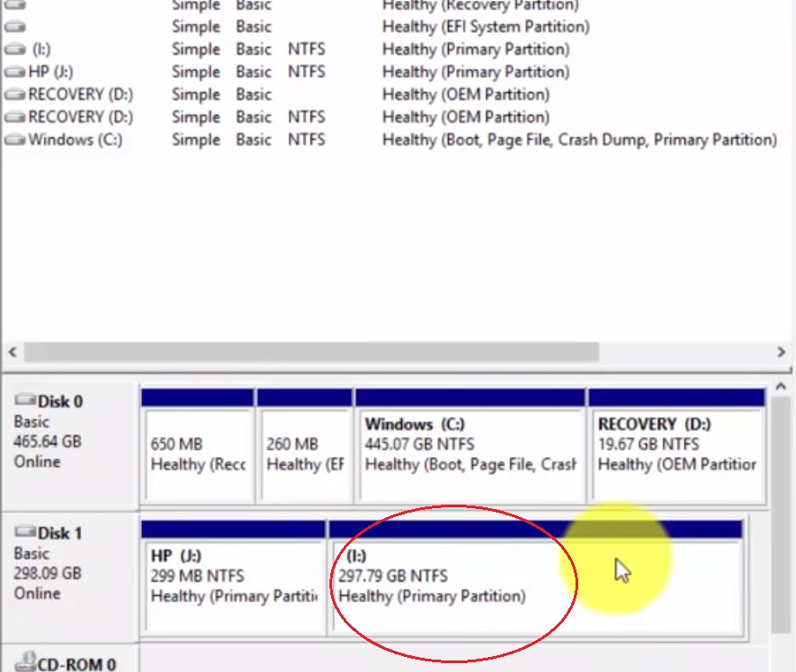796x672 pixels.
Task: Select the Disk 0 label panel
Action: (70, 446)
